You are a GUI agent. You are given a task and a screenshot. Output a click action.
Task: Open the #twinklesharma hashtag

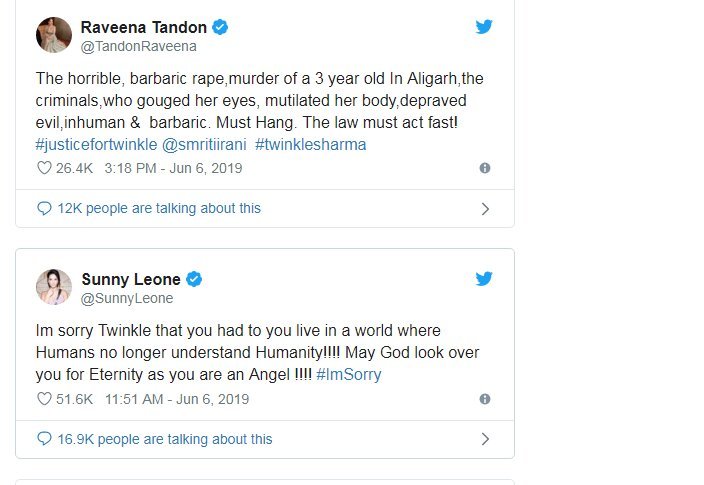[311, 144]
